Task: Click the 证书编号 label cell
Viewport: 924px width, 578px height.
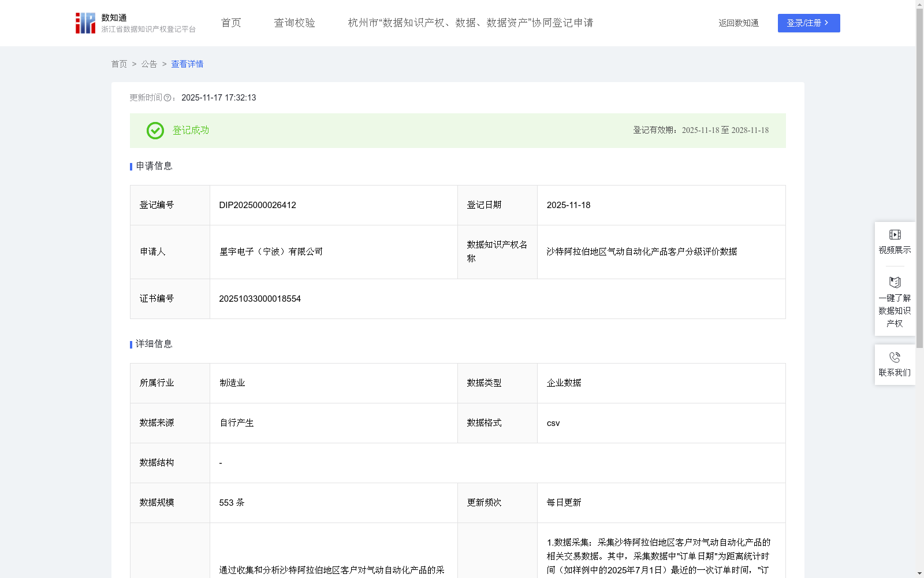Action: pyautogui.click(x=170, y=299)
